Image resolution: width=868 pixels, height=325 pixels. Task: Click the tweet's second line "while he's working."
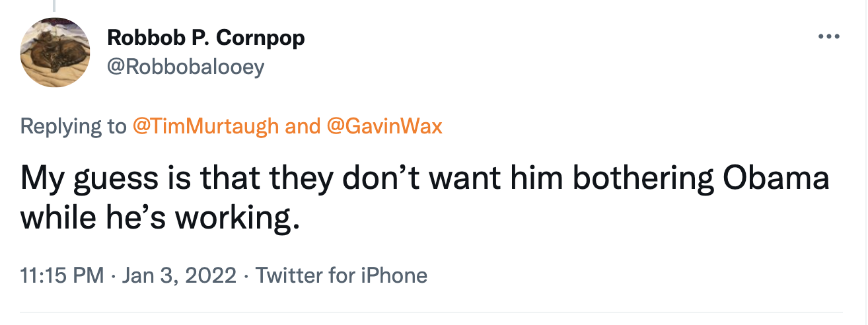pos(156,218)
